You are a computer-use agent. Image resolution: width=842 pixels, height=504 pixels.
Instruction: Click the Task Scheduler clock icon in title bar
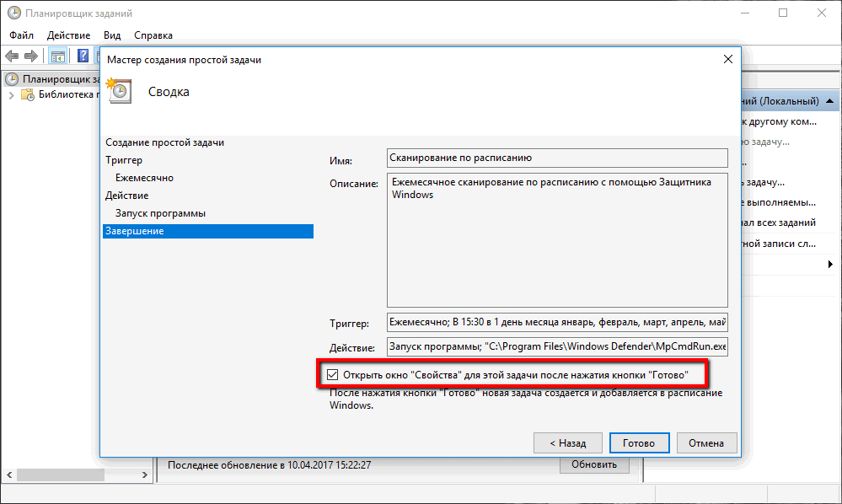(x=14, y=13)
